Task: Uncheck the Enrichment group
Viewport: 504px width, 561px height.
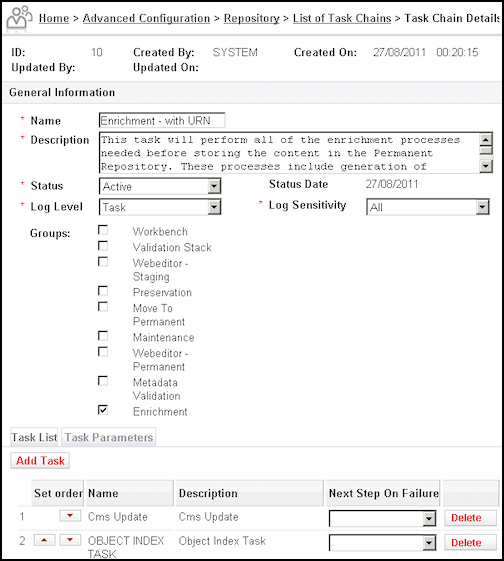Action: (103, 410)
